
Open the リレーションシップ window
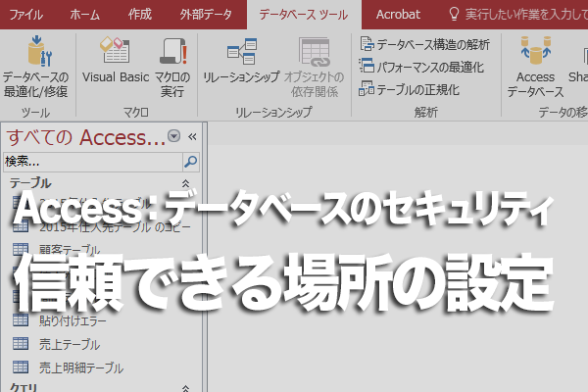(241, 60)
